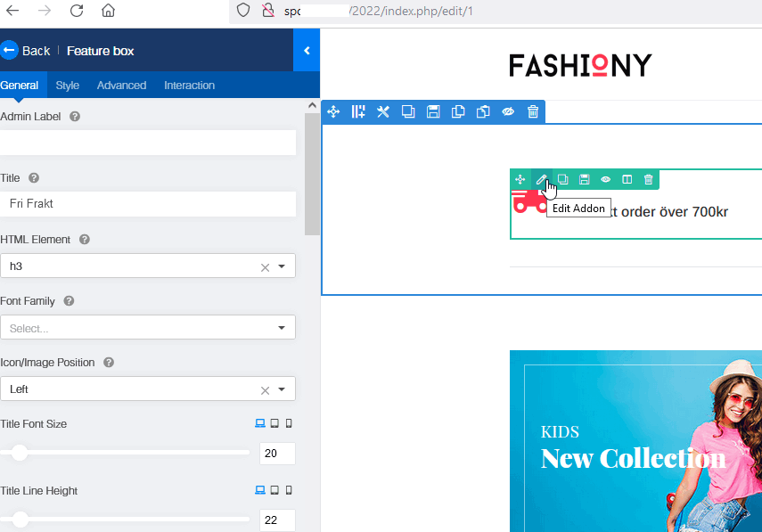Open the Advanced tab
The image size is (762, 532).
(x=121, y=86)
